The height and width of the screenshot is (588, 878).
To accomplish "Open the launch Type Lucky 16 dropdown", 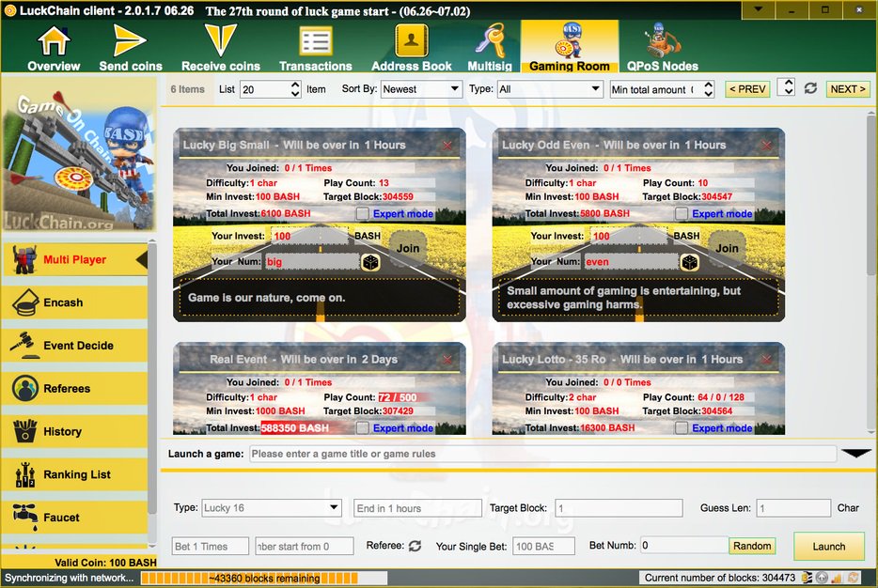I will (x=271, y=508).
